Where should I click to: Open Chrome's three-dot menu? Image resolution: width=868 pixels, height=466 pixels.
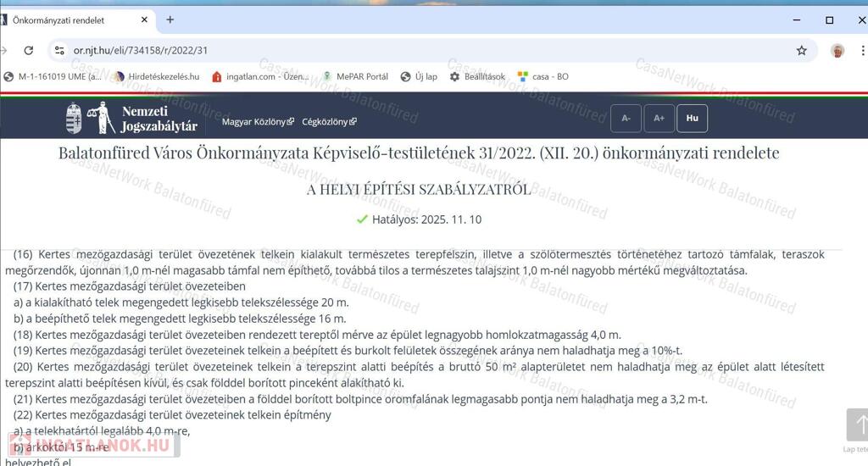[863, 51]
